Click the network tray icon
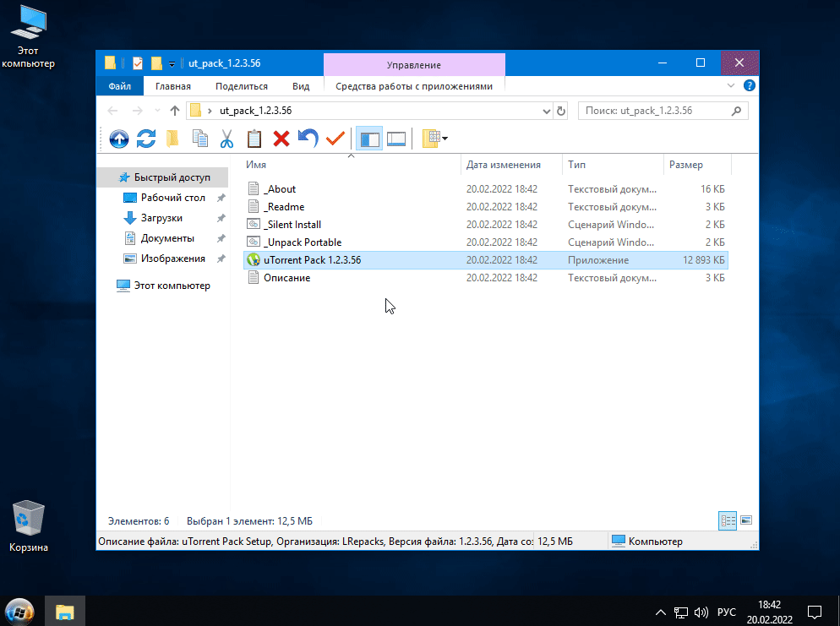 (x=681, y=612)
